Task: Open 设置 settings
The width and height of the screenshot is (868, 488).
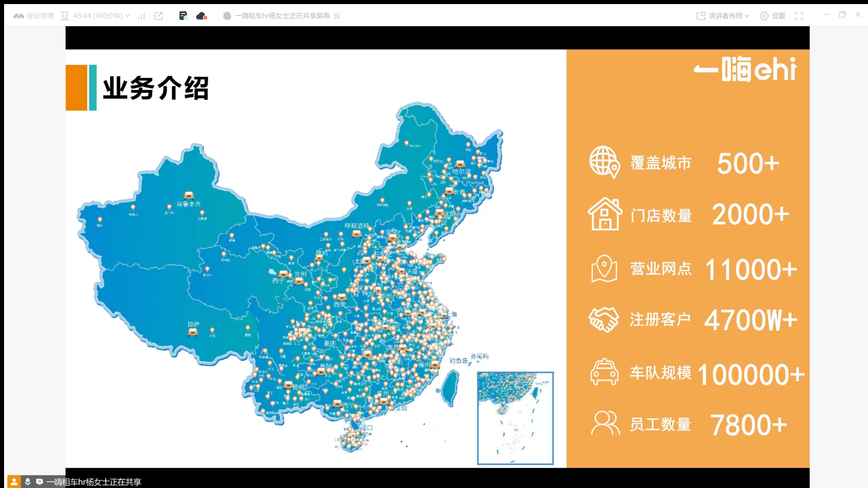Action: [773, 16]
